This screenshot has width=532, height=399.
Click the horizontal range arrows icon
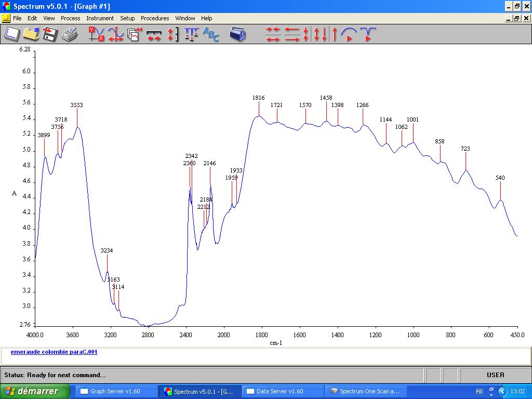click(154, 34)
